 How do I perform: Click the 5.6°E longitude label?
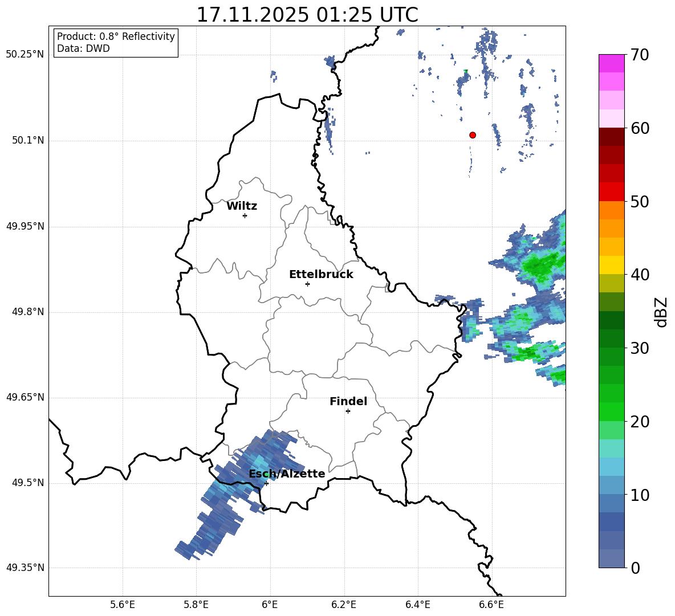click(x=123, y=605)
